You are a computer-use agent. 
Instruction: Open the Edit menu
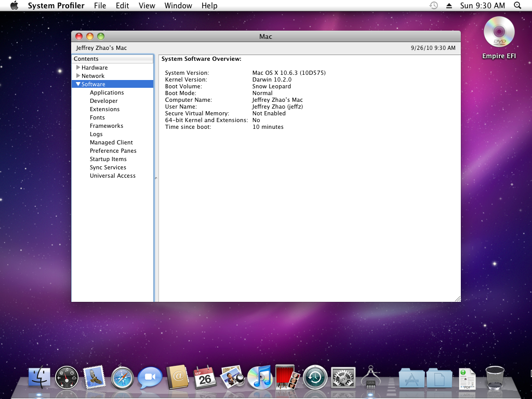pos(122,5)
